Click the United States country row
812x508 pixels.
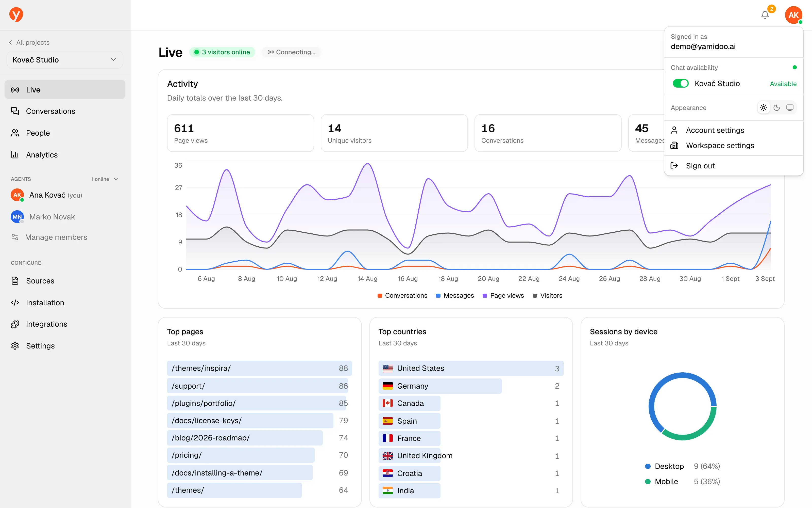coord(471,368)
